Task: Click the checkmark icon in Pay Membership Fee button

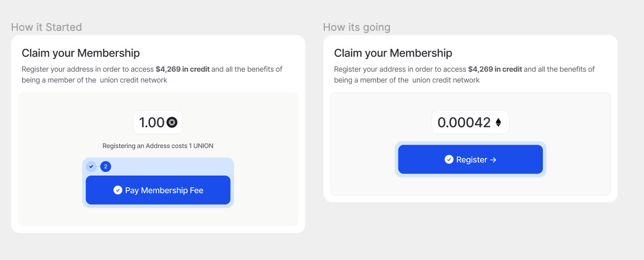Action: [118, 190]
